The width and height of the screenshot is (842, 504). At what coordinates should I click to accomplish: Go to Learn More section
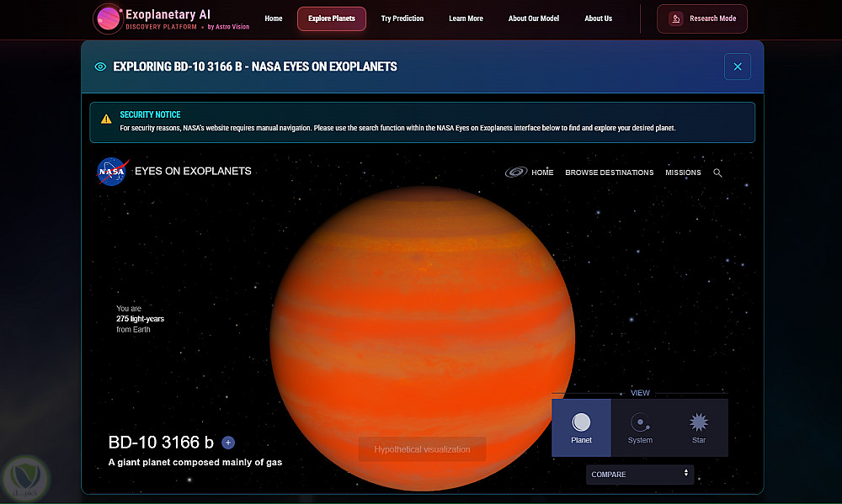(x=466, y=19)
